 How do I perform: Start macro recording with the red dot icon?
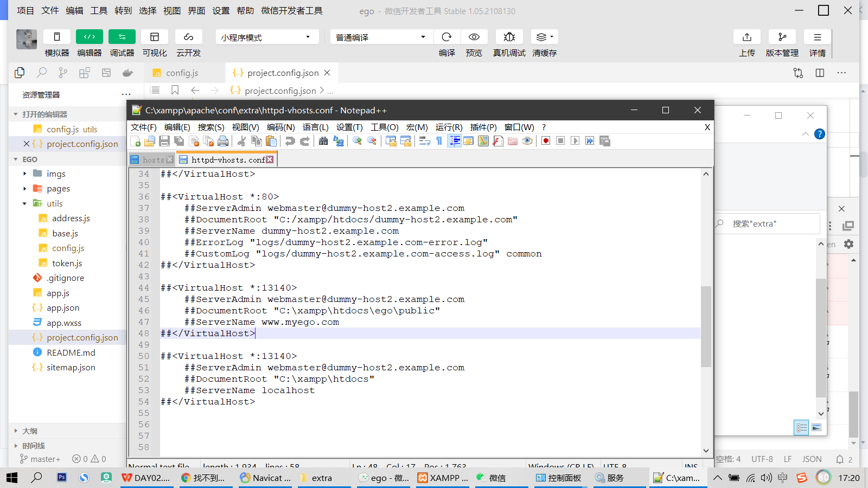546,141
